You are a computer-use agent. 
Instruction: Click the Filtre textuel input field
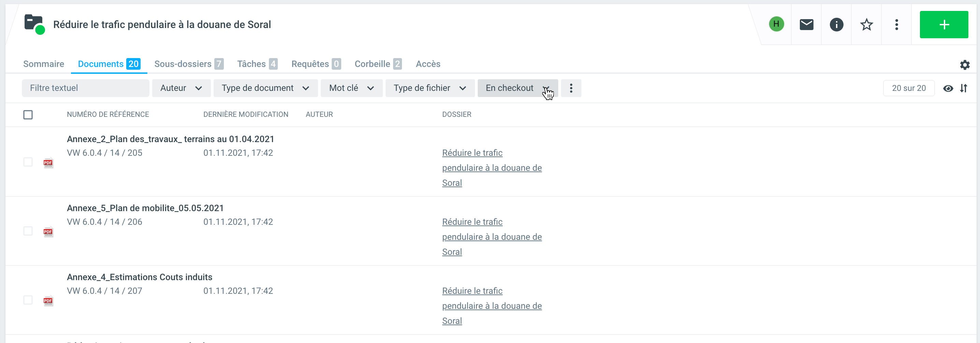(x=85, y=88)
